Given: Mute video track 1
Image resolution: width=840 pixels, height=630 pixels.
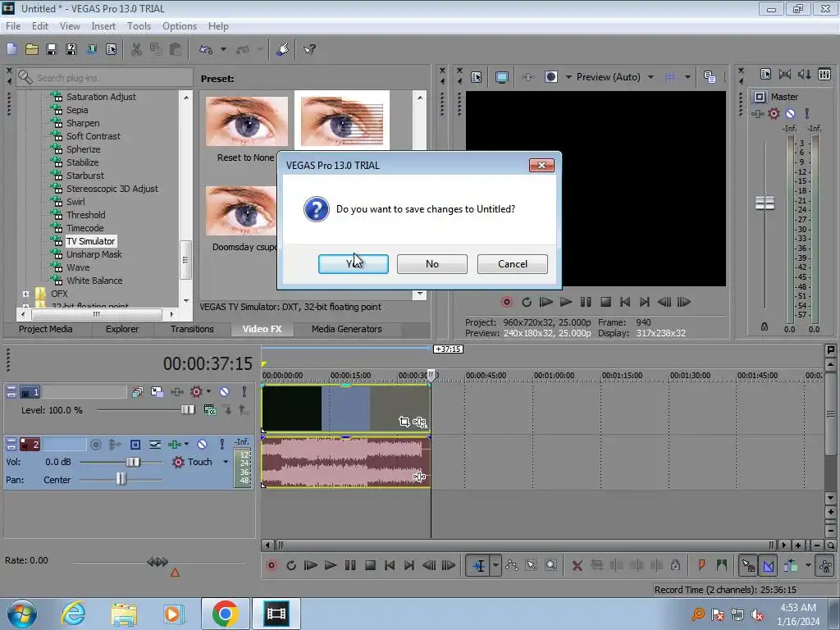Looking at the screenshot, I should coord(225,391).
